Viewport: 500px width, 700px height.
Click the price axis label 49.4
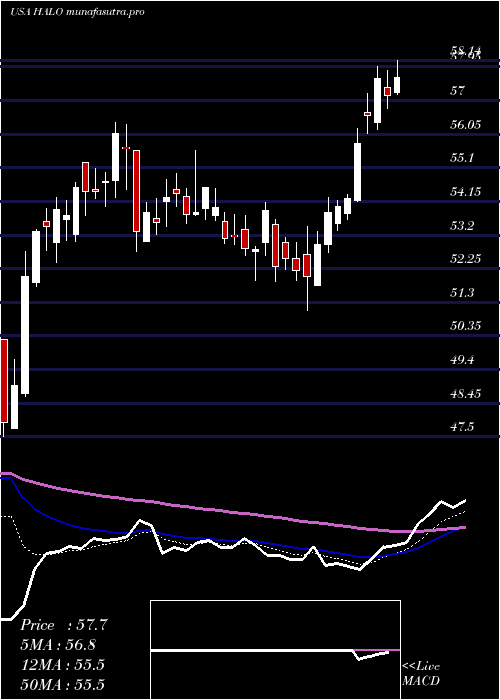(462, 360)
